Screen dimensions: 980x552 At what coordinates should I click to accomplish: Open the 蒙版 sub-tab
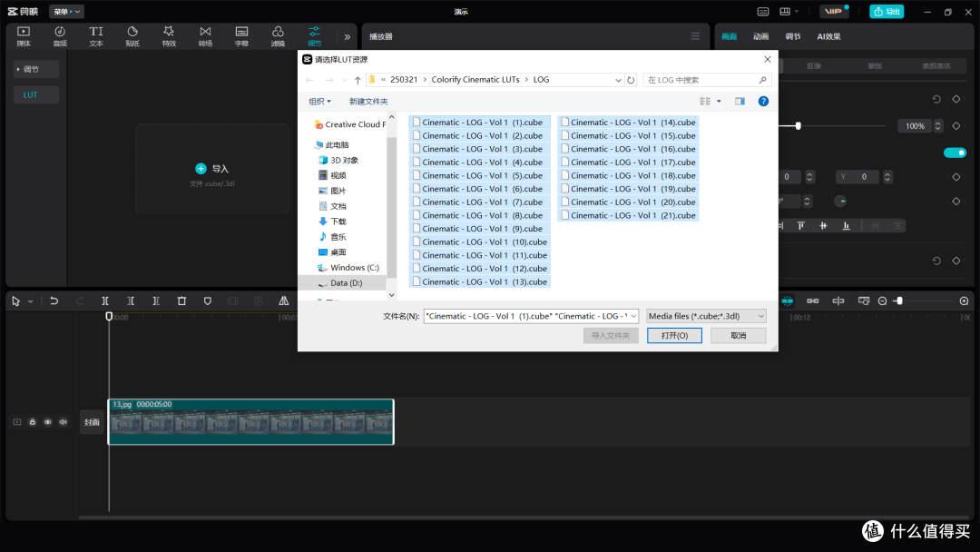(x=875, y=65)
